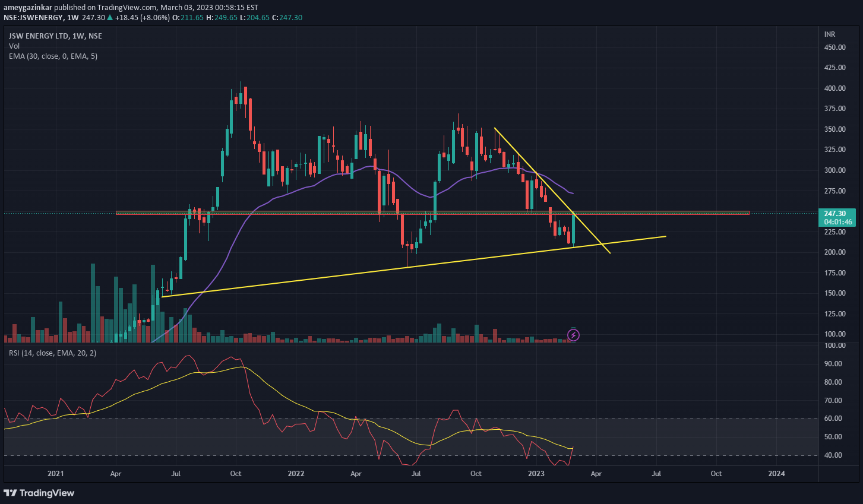Select the EMA (30, close, 0, EMA, 5) legend
863x504 pixels.
[x=53, y=56]
